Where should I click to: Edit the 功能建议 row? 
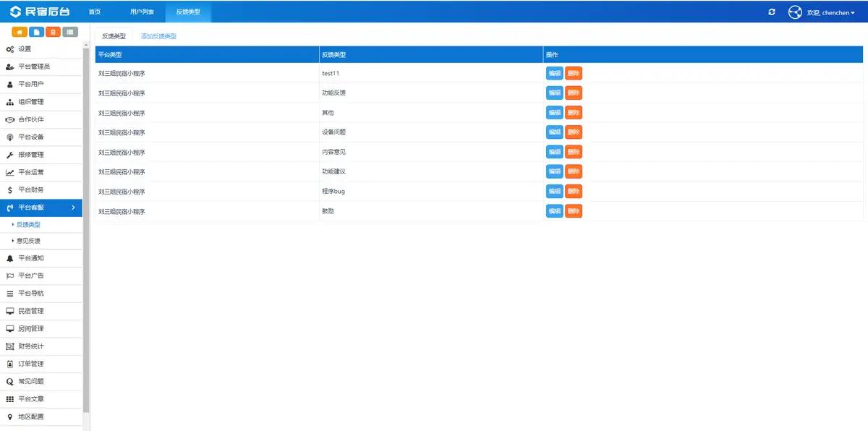[x=554, y=171]
